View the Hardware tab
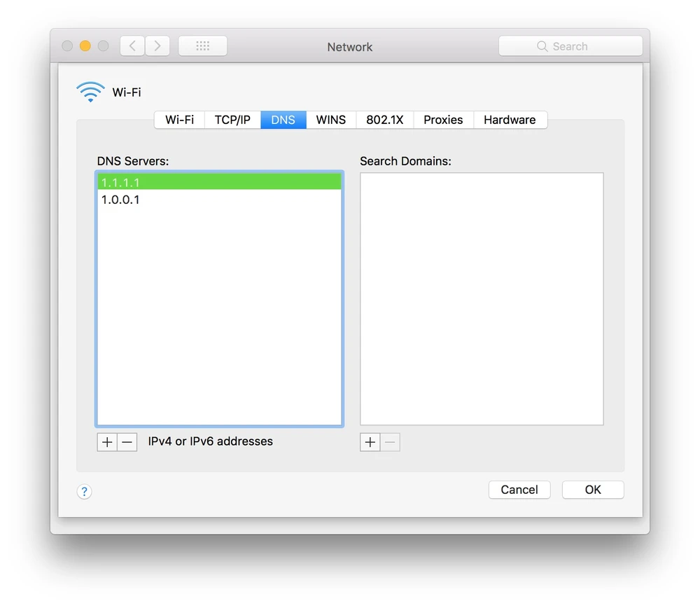This screenshot has height=606, width=700. (x=510, y=120)
